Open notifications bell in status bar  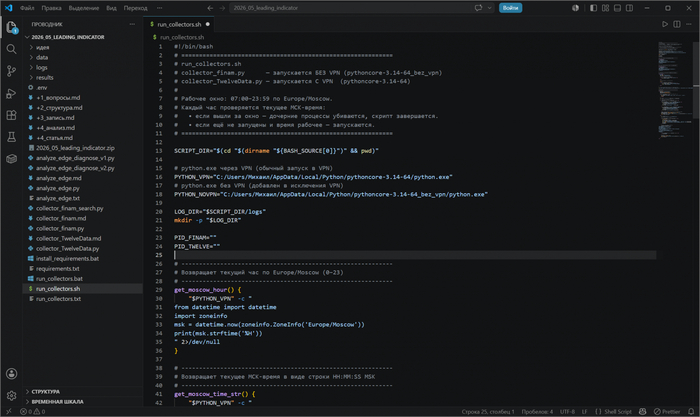(x=691, y=412)
